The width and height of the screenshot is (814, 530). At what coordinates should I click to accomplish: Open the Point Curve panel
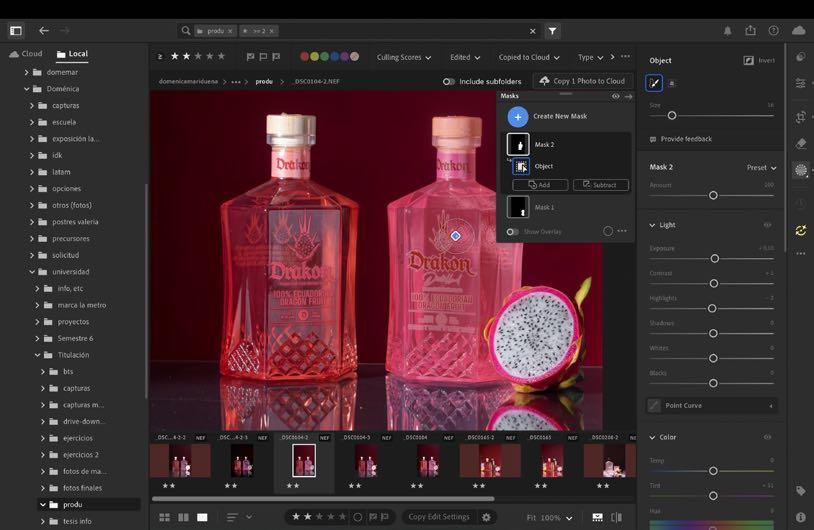click(x=712, y=405)
